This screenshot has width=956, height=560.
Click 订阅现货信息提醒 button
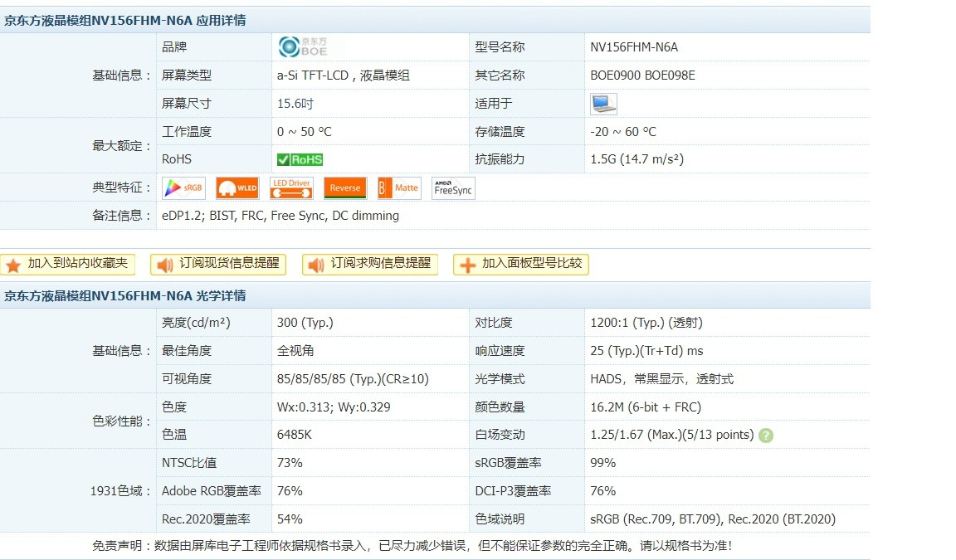click(218, 264)
